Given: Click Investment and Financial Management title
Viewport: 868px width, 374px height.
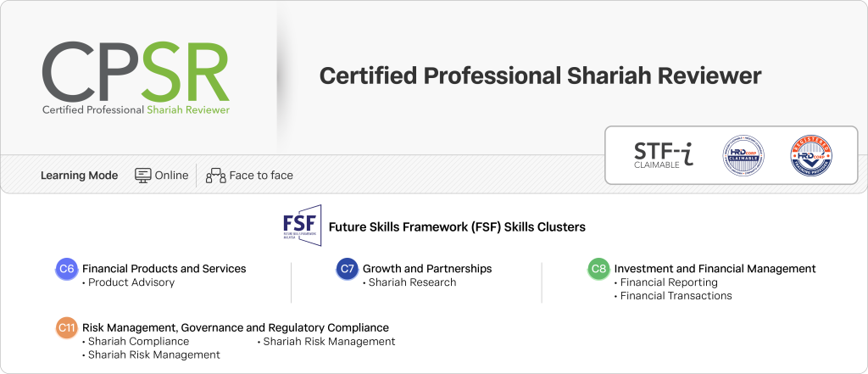Looking at the screenshot, I should [x=715, y=269].
